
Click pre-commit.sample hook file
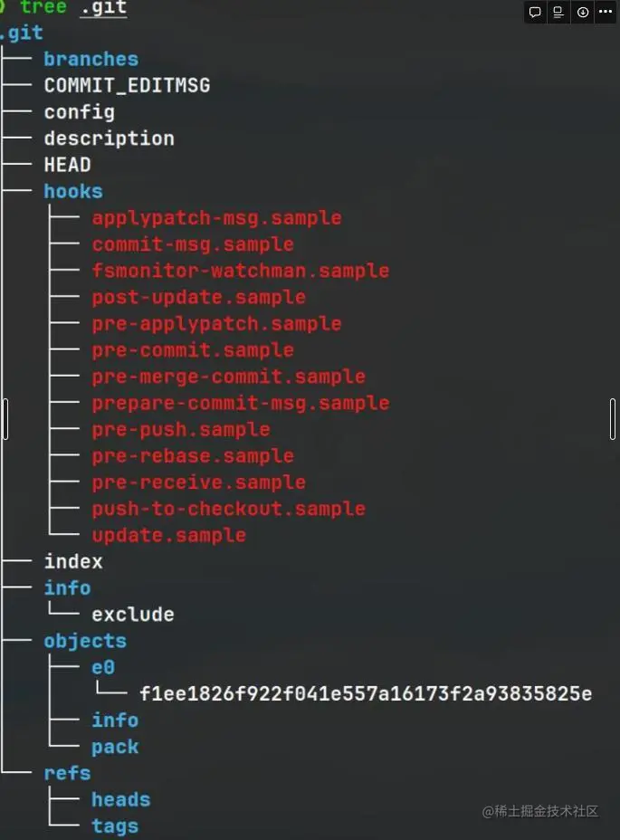[x=193, y=350]
